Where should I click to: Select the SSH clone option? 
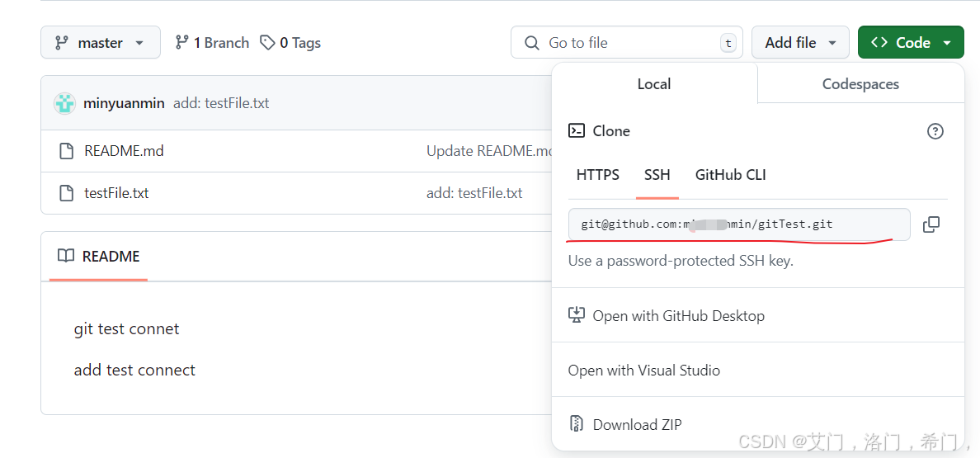657,175
